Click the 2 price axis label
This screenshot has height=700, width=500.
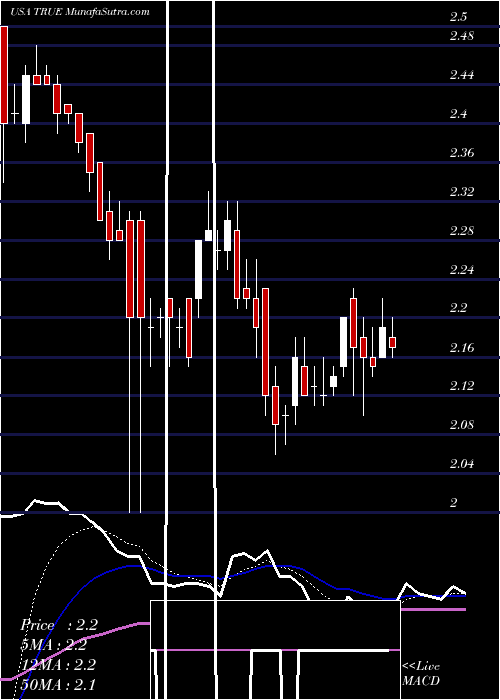454,503
